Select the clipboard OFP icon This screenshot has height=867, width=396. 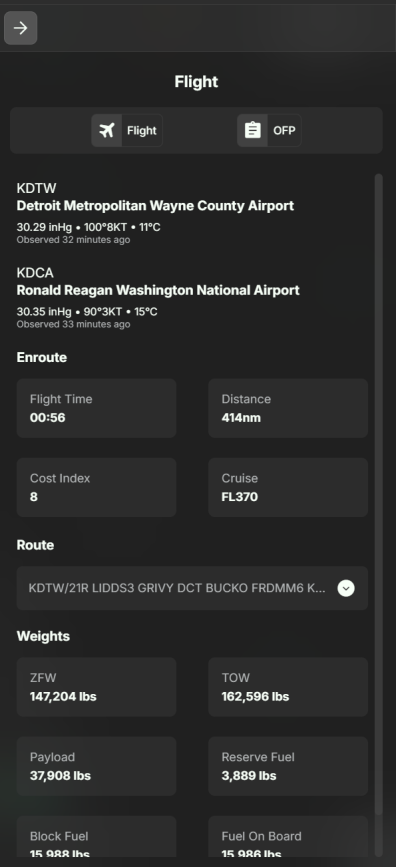pos(253,130)
